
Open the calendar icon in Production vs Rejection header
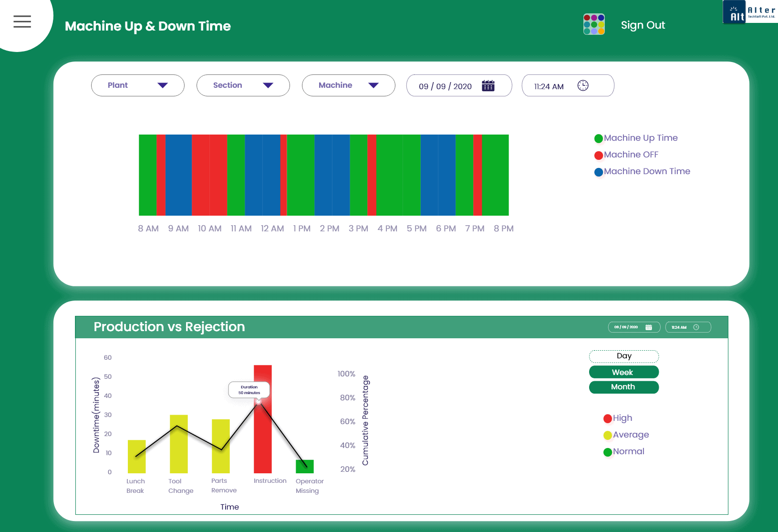[649, 327]
